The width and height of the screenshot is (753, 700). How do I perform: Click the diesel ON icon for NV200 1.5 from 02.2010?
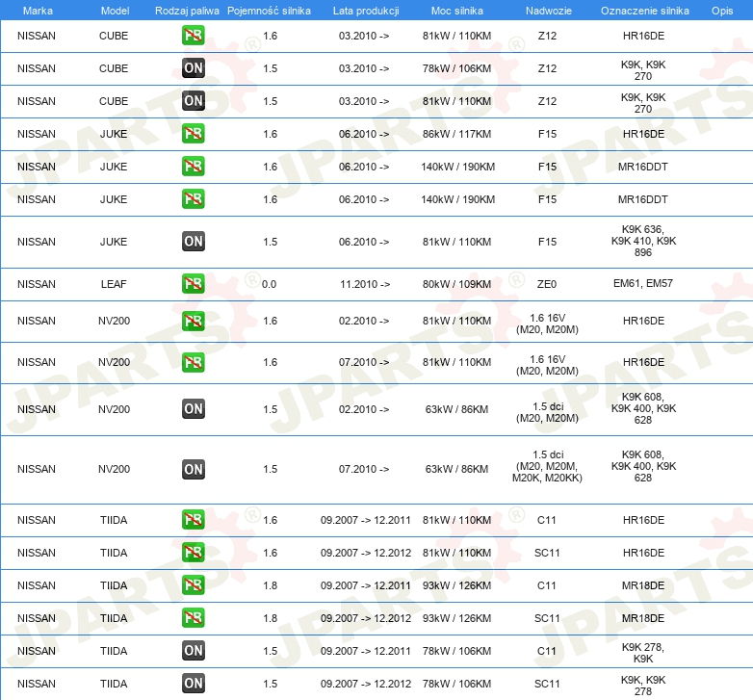click(x=193, y=409)
